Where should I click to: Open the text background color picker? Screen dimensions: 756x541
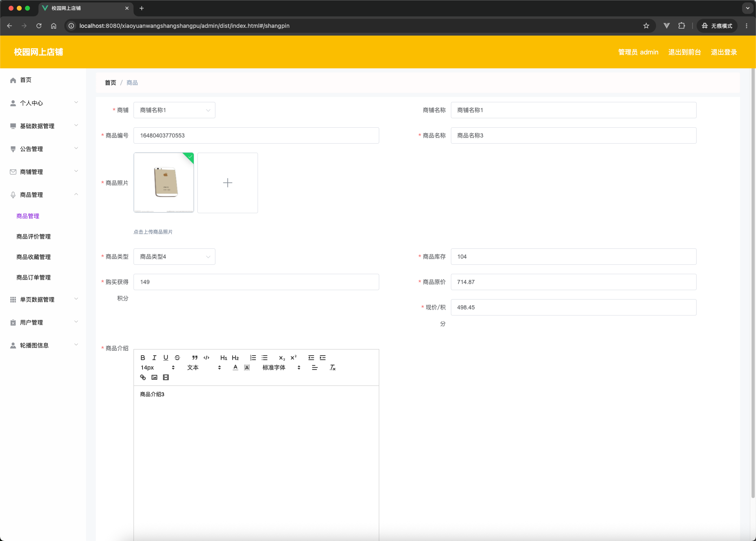[x=247, y=367]
